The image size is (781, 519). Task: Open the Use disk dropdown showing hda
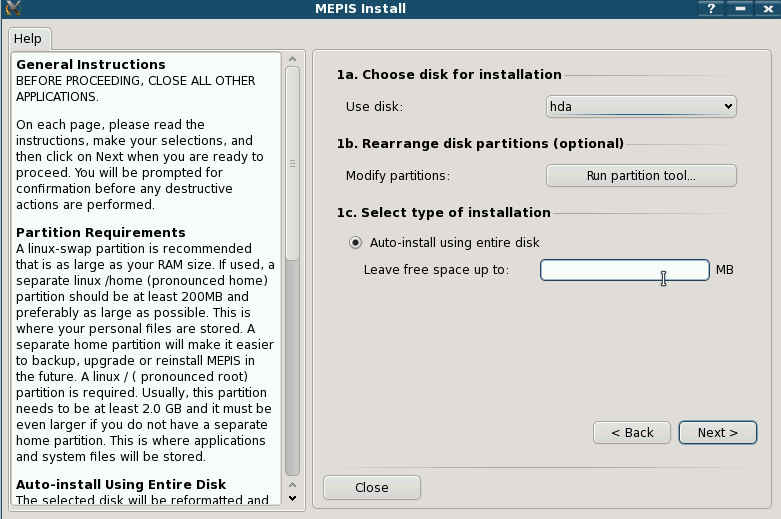click(x=641, y=106)
